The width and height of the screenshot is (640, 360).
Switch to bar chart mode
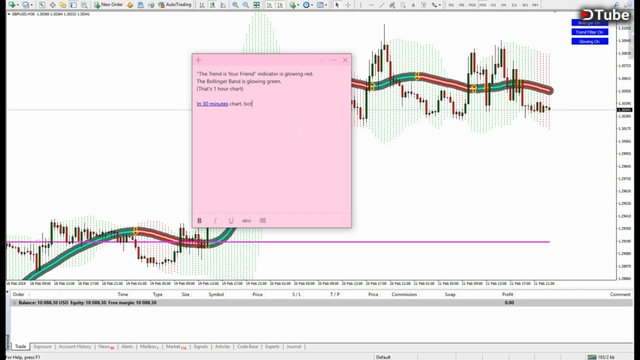(x=202, y=5)
